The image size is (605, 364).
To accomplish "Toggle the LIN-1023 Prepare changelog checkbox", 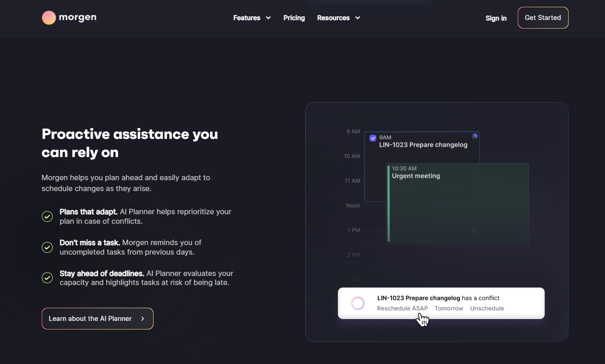I will pyautogui.click(x=373, y=138).
